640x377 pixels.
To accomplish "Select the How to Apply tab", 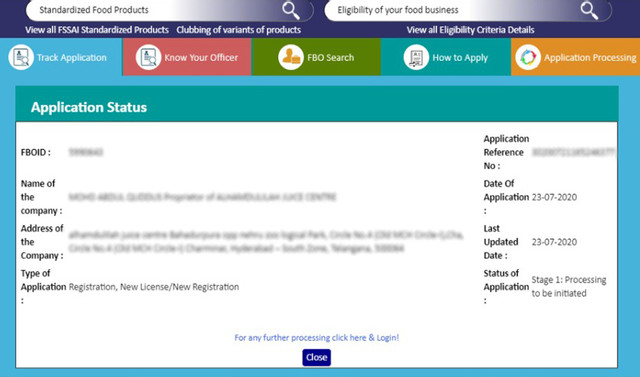I will [446, 57].
